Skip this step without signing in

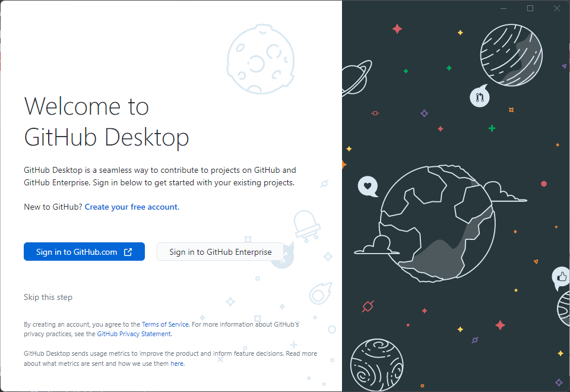point(47,297)
